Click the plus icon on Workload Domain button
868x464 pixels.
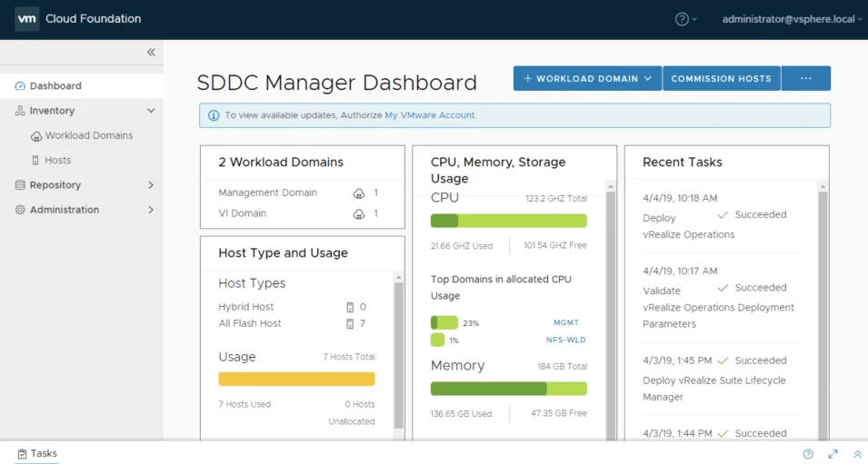527,78
